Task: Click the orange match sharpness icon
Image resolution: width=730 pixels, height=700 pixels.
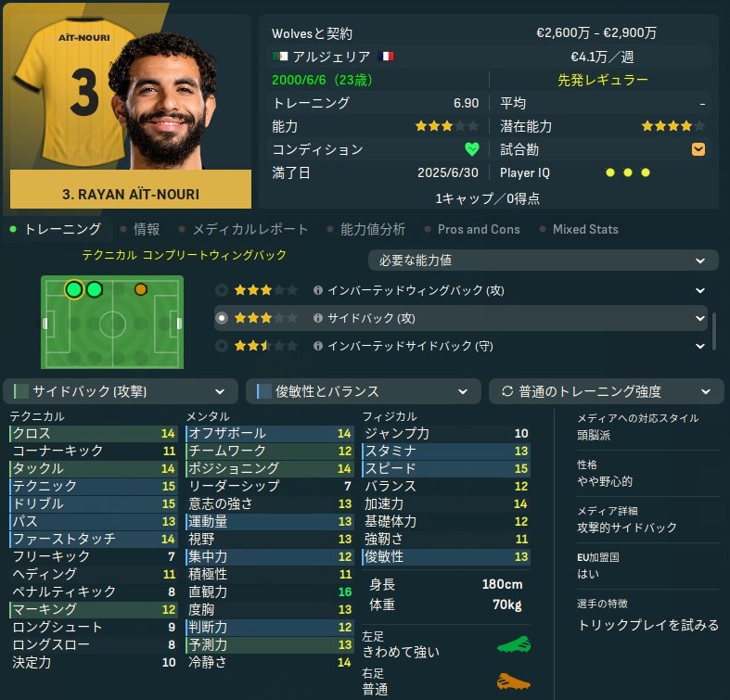Action: tap(698, 149)
